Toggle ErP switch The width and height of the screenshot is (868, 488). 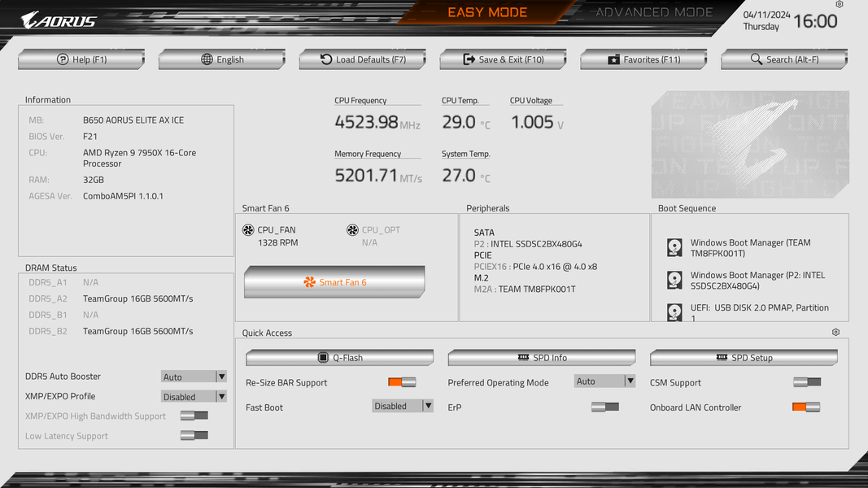point(605,407)
